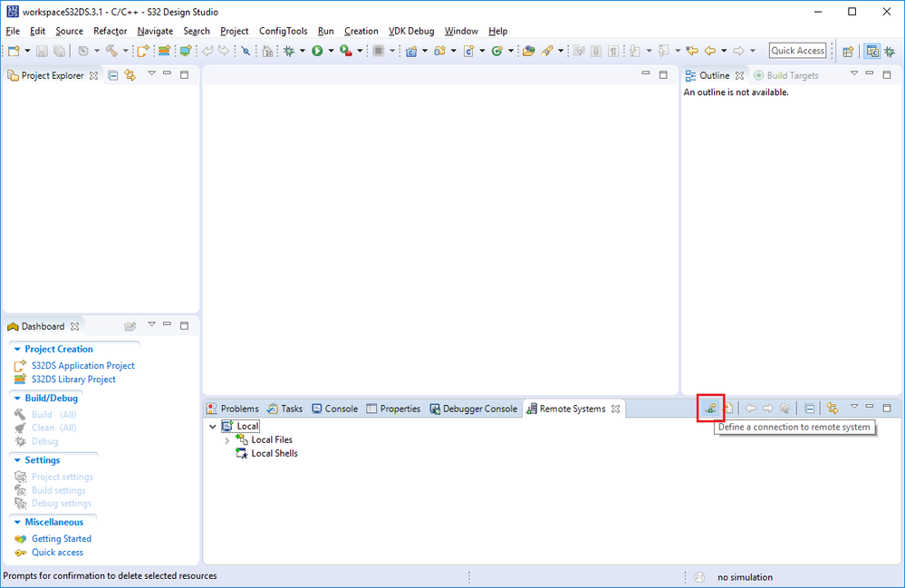The image size is (905, 588).
Task: Collapse the Settings dashboard section
Action: click(x=17, y=460)
